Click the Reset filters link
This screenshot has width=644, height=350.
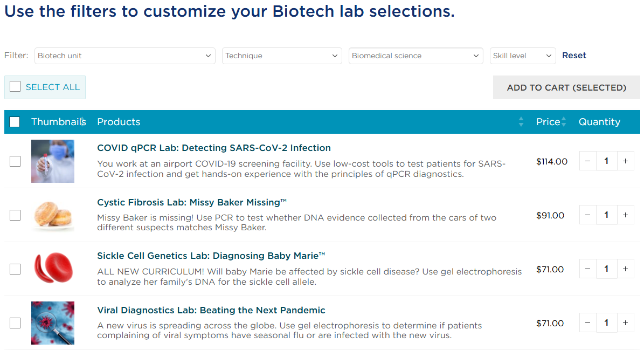574,56
